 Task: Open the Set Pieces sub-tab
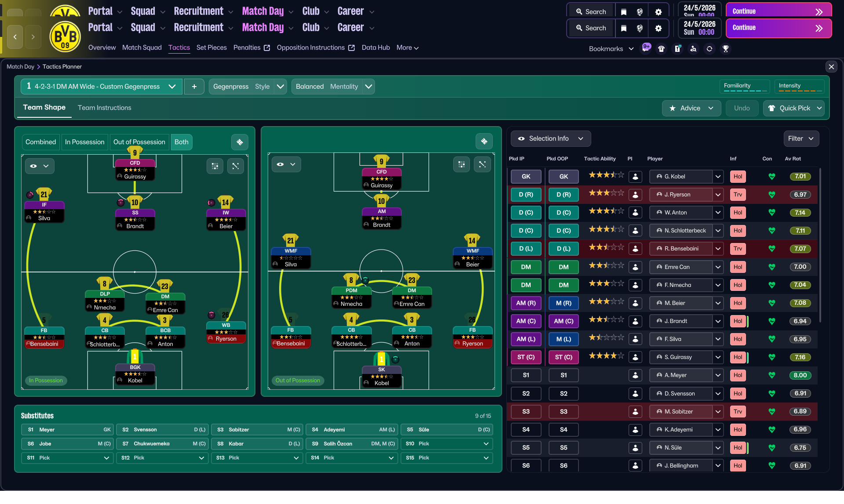(211, 47)
